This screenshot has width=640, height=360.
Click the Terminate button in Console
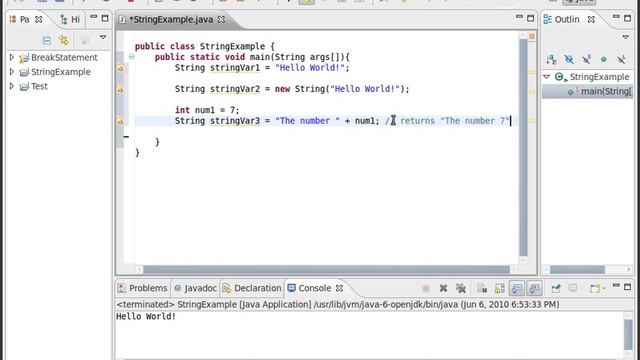[x=426, y=289]
